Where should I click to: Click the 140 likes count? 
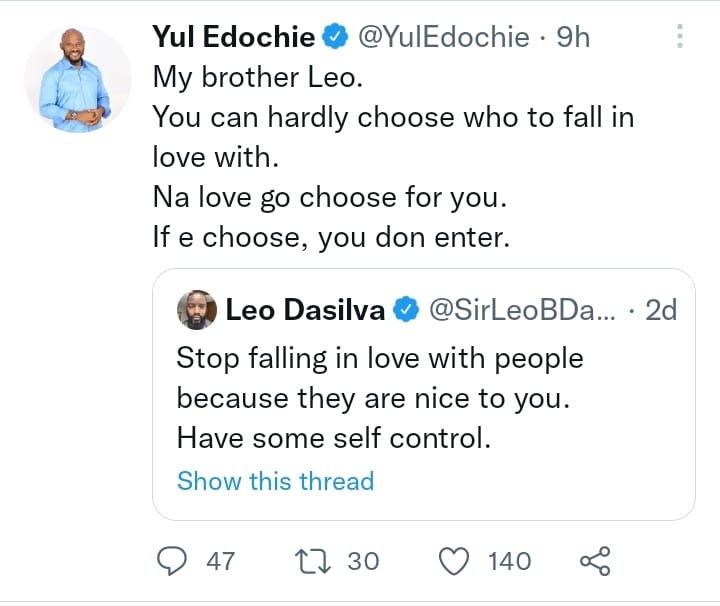click(x=509, y=561)
